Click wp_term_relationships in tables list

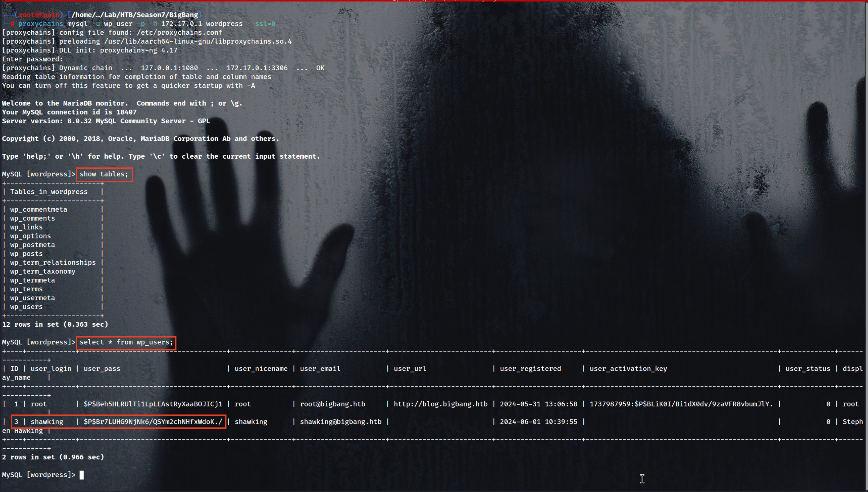coord(53,263)
